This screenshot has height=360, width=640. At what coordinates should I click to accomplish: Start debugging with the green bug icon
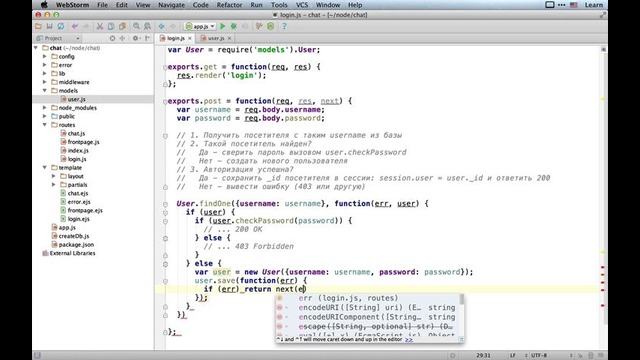pos(234,27)
